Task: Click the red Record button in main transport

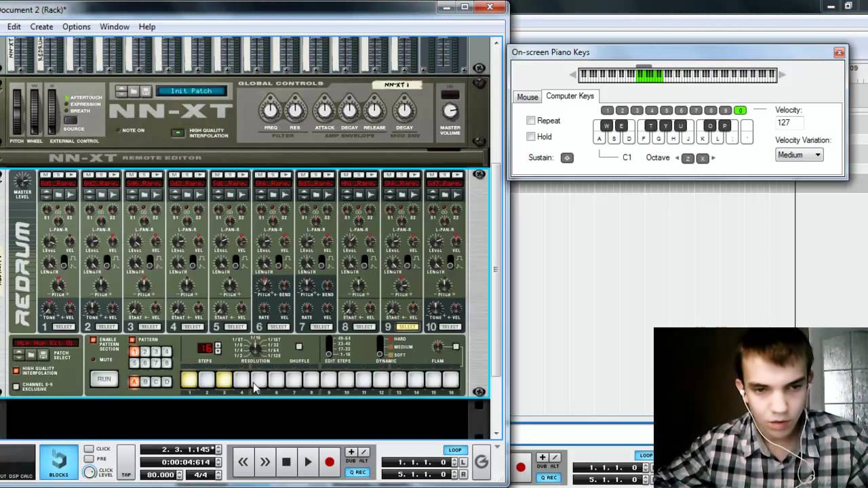Action: 330,462
